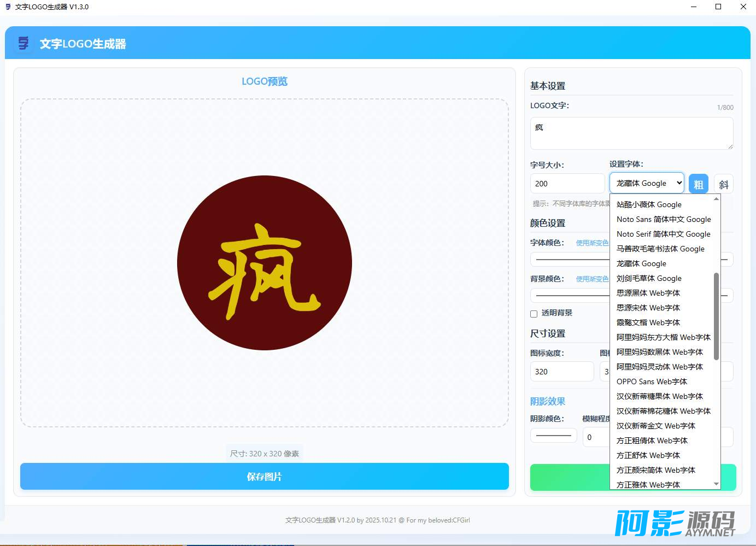Click the 字号大小 input field
This screenshot has width=756, height=546.
(x=567, y=184)
